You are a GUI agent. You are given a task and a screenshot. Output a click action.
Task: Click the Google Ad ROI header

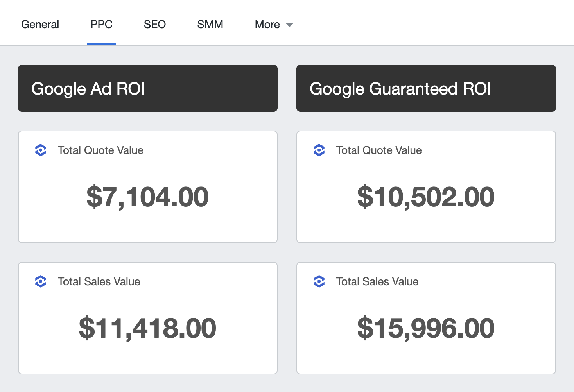pyautogui.click(x=148, y=88)
